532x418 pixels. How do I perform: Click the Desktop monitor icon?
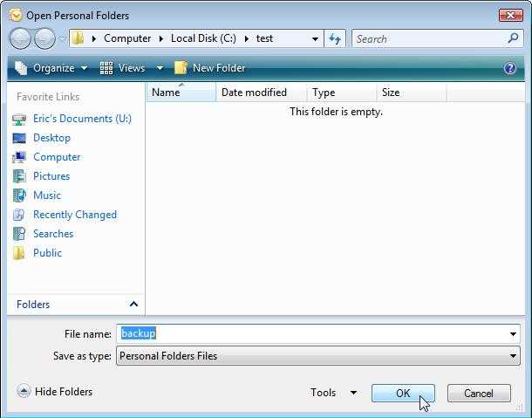click(19, 138)
